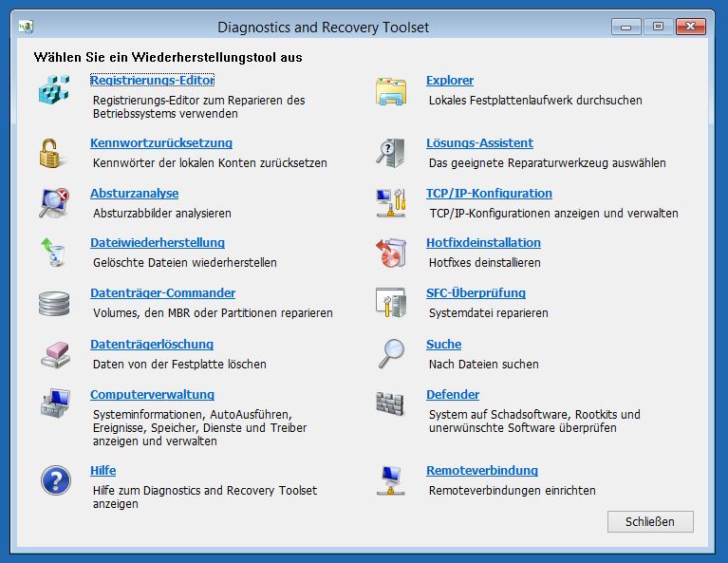The image size is (728, 563).
Task: Open the Hotfixdeinstallation link
Action: point(483,242)
